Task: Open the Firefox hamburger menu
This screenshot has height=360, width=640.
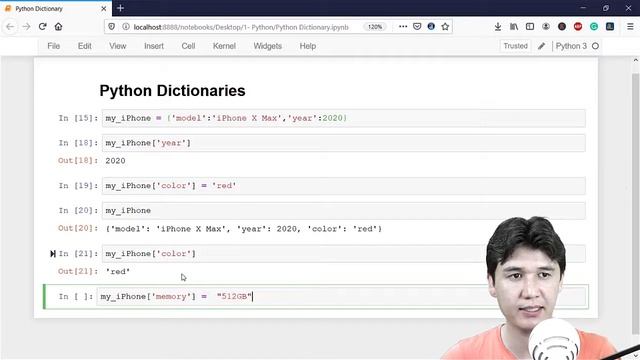Action: (x=630, y=27)
